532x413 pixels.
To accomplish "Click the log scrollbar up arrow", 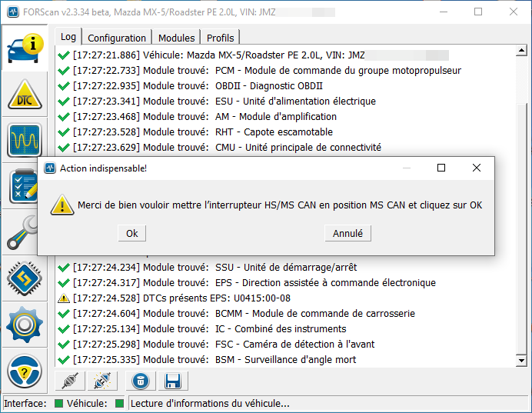I will pos(521,51).
